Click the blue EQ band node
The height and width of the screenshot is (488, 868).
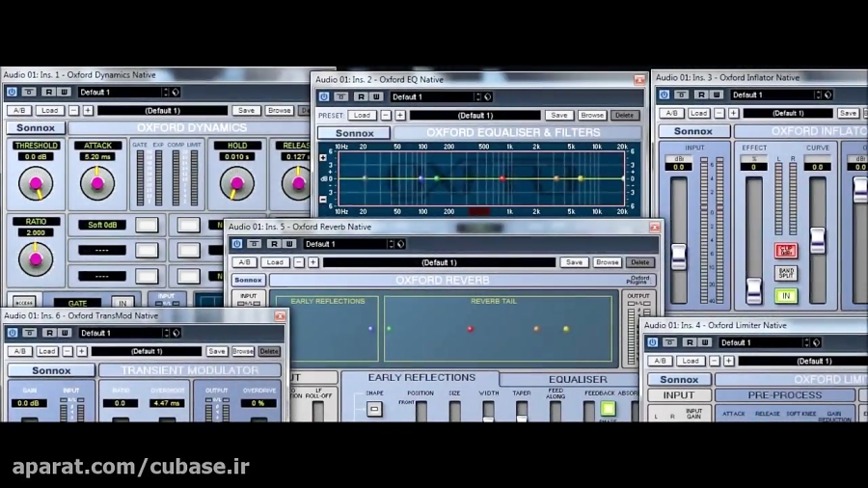tap(421, 178)
